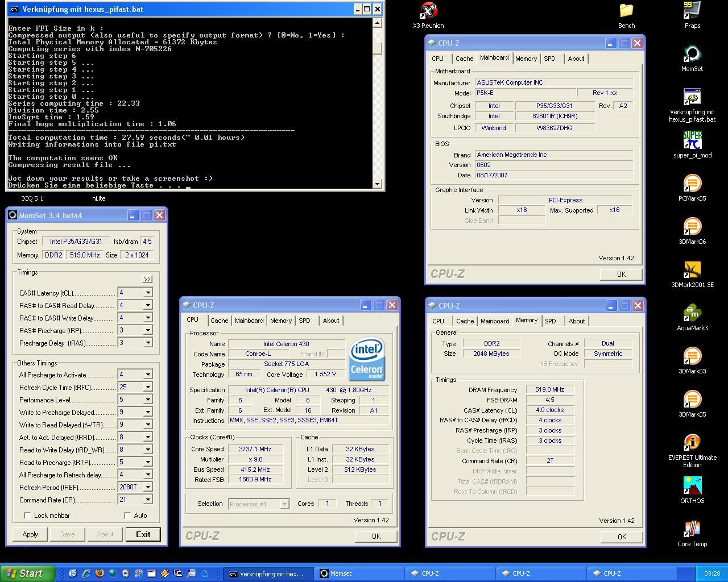Click the taskbar clock showing 03:28
Screen dimensions: 728x582
712,573
